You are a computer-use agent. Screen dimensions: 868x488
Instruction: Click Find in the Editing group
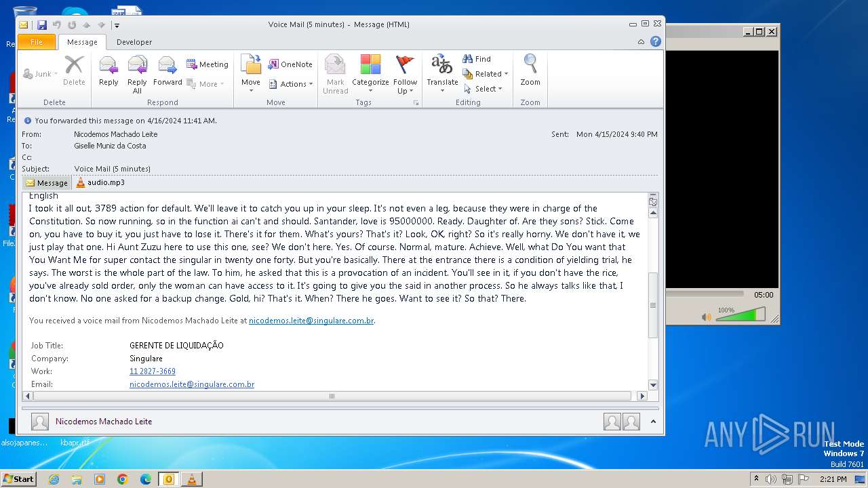(x=477, y=59)
